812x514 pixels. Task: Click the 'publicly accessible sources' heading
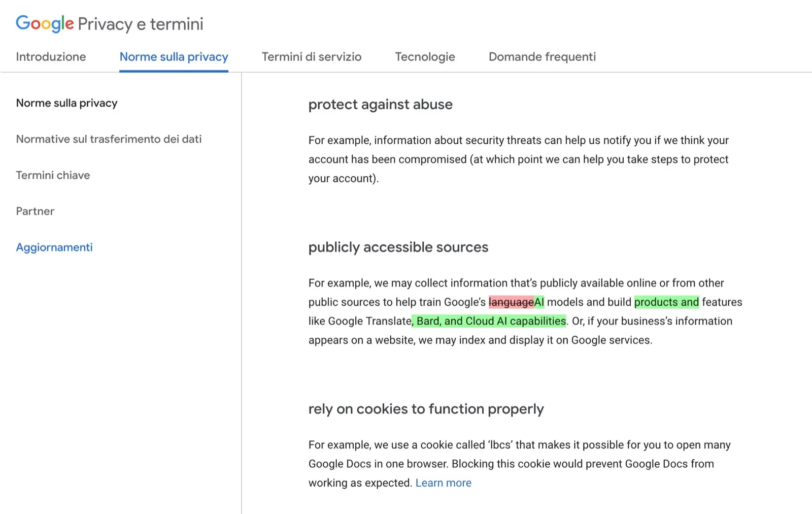coord(398,247)
